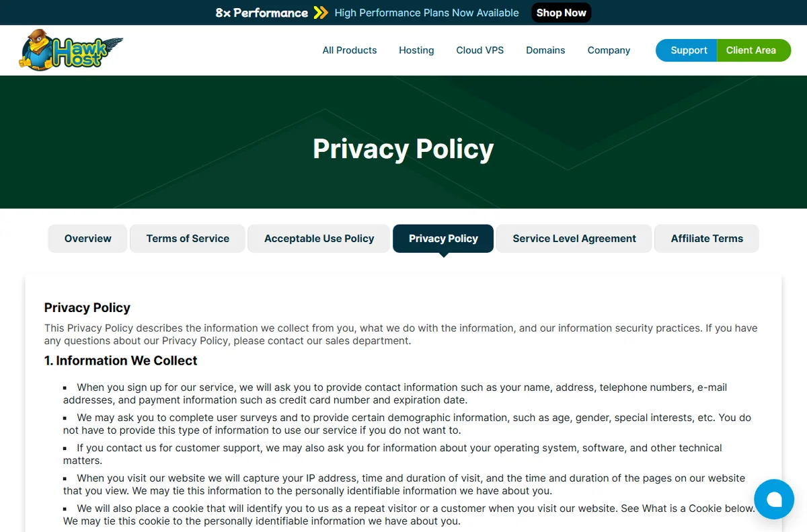Click the Hawk Host logo
The width and height of the screenshot is (807, 532).
(71, 50)
